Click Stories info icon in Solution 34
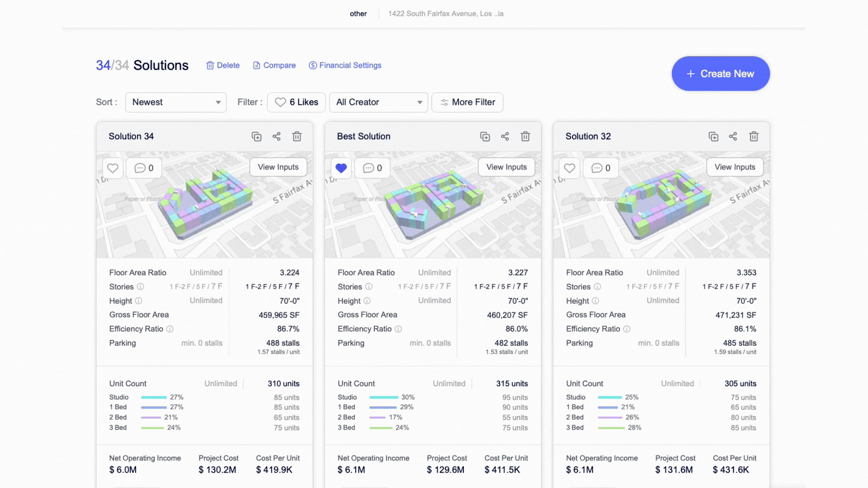The image size is (868, 488). [x=141, y=287]
